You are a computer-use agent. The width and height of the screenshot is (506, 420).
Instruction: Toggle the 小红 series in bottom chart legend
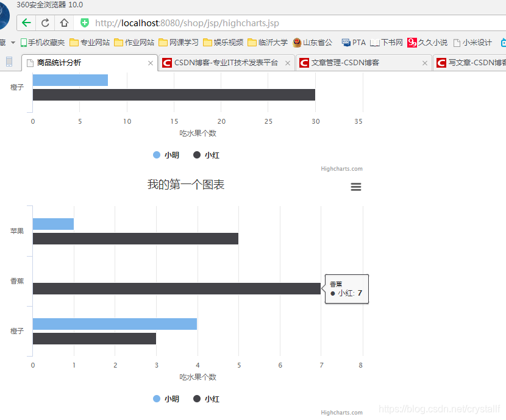click(x=207, y=398)
